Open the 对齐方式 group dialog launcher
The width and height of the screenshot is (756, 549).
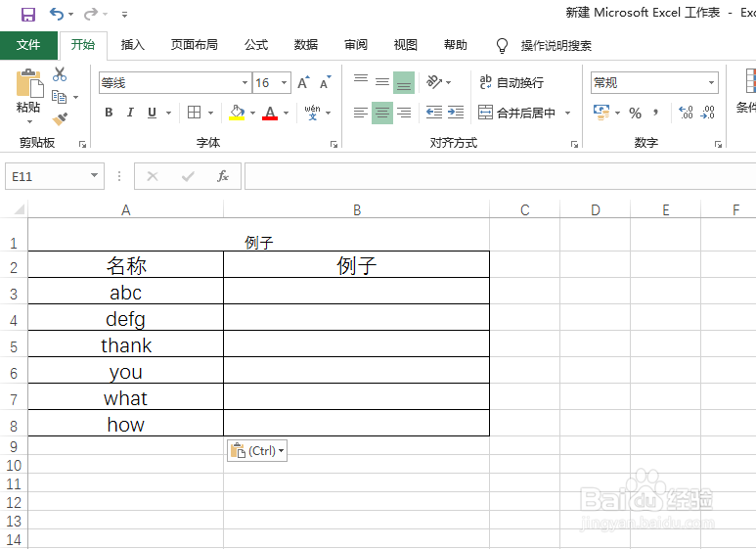click(574, 144)
